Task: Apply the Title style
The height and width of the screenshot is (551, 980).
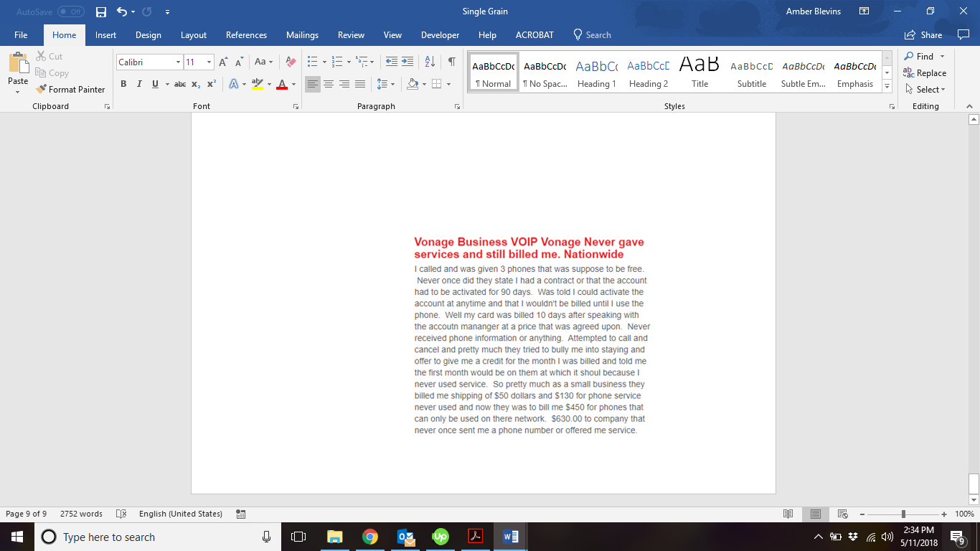Action: tap(700, 73)
